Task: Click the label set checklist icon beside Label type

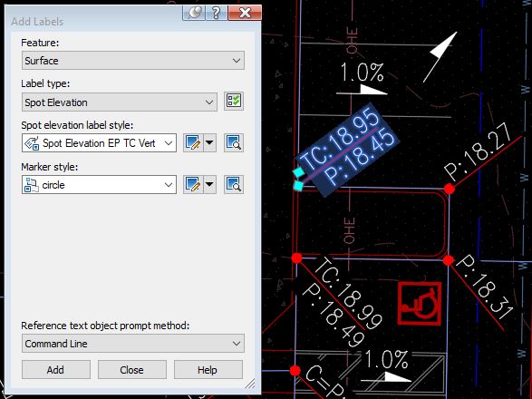Action: [234, 102]
